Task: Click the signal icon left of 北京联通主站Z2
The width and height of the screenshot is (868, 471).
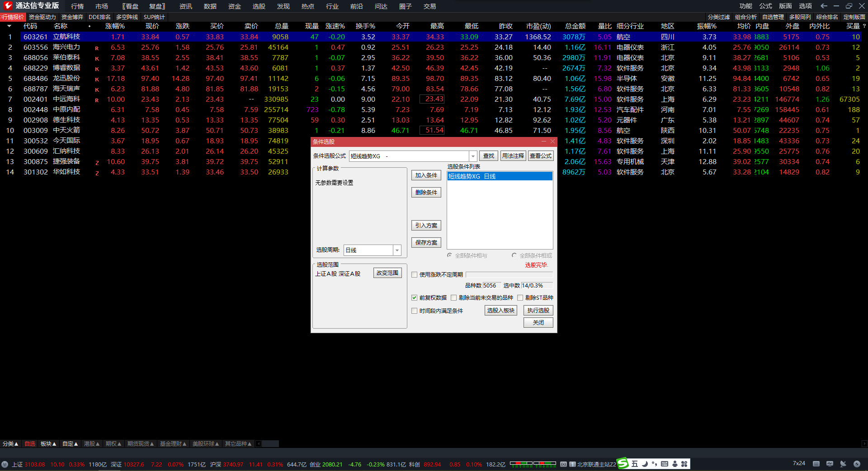Action: point(563,464)
